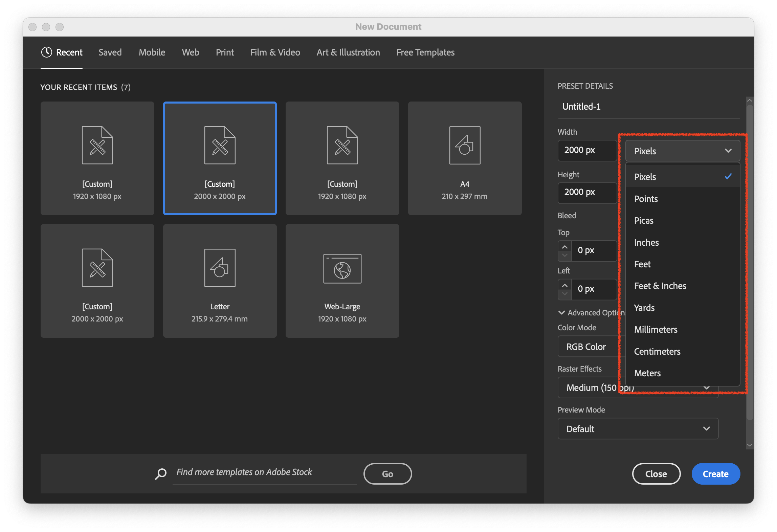Switch to the Saved tab
Viewport: 777px width, 532px height.
coord(110,52)
